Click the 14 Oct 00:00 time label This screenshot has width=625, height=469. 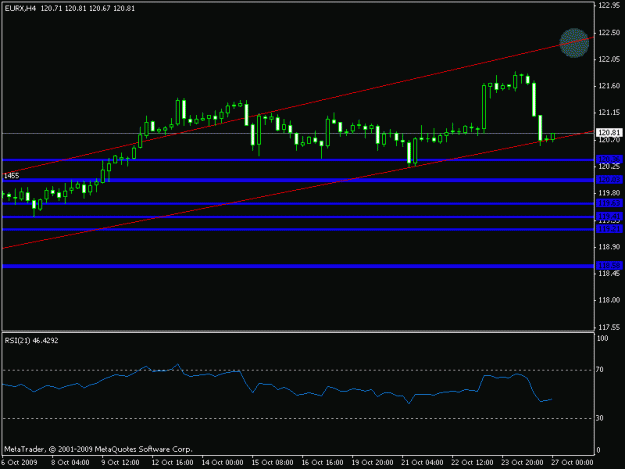tap(222, 463)
